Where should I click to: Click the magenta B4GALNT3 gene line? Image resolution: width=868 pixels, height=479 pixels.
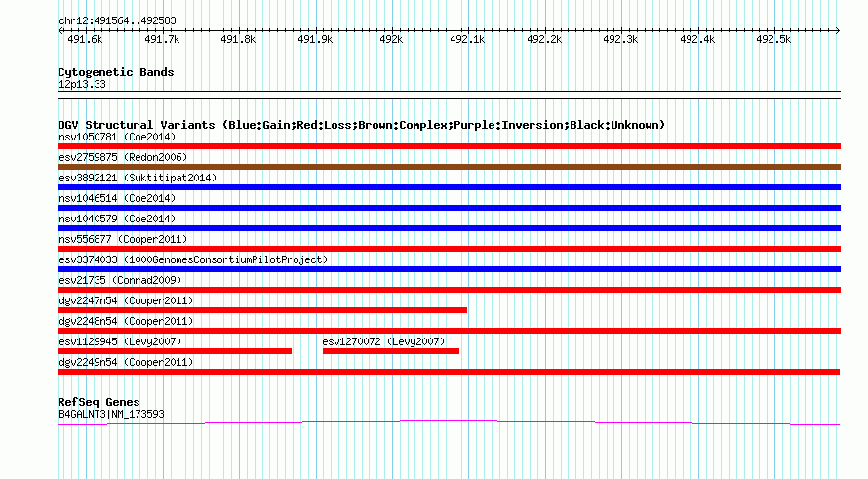pos(449,423)
